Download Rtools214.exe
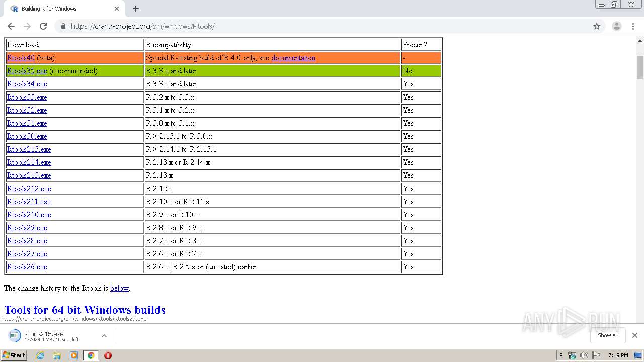Screen dimensions: 644x362 (29, 162)
